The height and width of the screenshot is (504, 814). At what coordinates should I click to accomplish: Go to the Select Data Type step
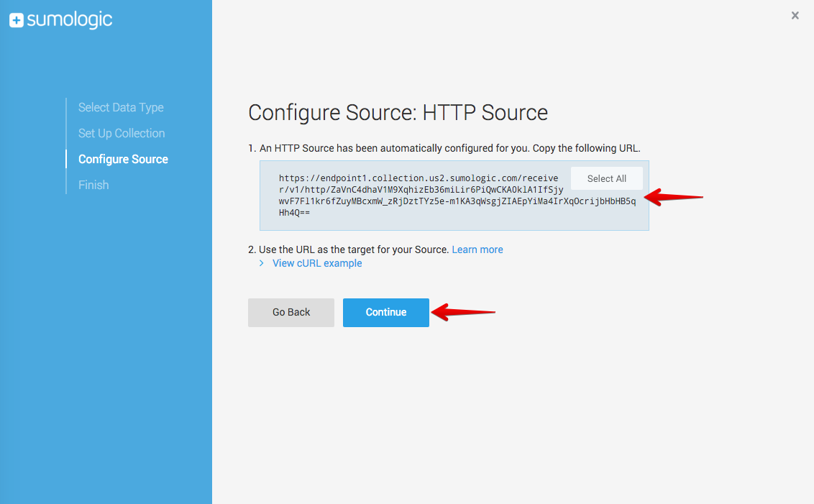pos(121,108)
